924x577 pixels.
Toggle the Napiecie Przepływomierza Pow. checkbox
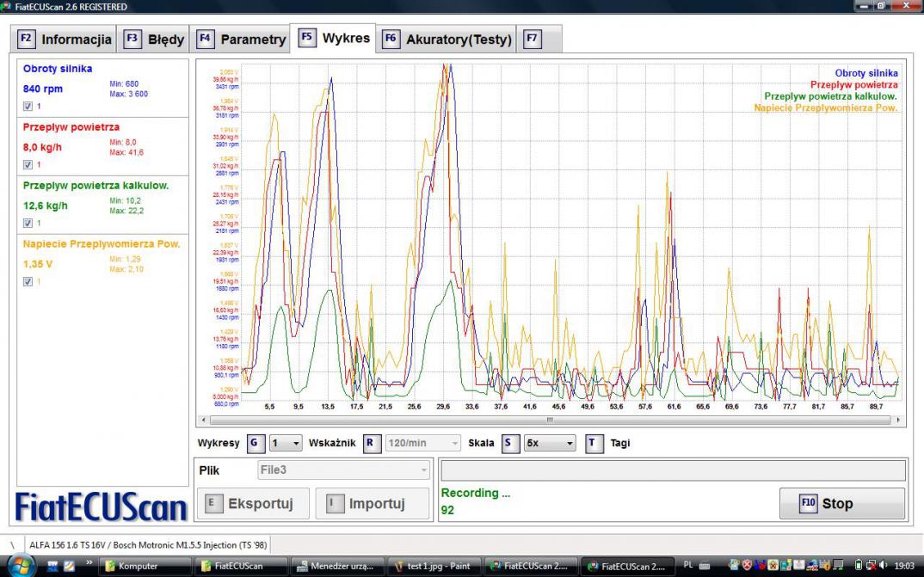click(x=28, y=281)
